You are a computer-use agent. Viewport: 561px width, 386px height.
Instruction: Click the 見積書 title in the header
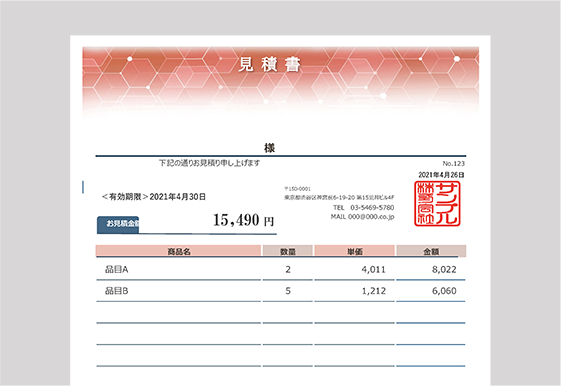tap(269, 64)
